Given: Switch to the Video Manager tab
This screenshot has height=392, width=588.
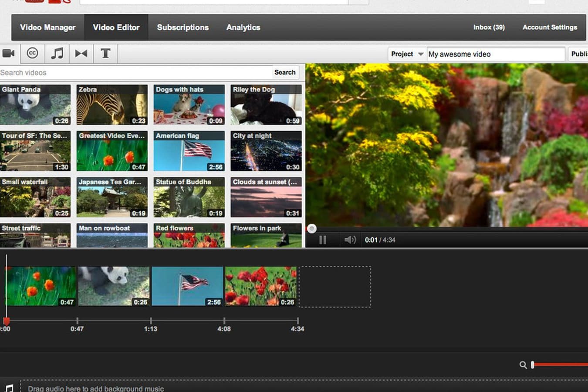Looking at the screenshot, I should (x=47, y=27).
